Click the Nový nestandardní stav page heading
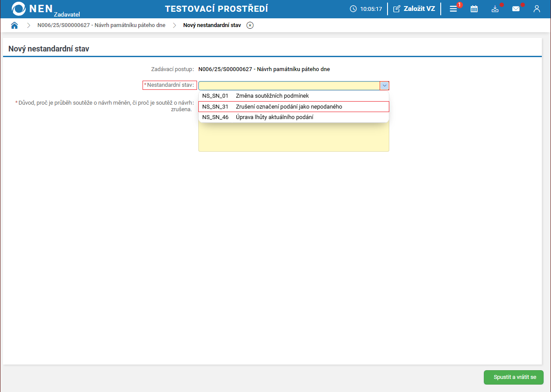Screen dimensions: 551x392 point(49,49)
